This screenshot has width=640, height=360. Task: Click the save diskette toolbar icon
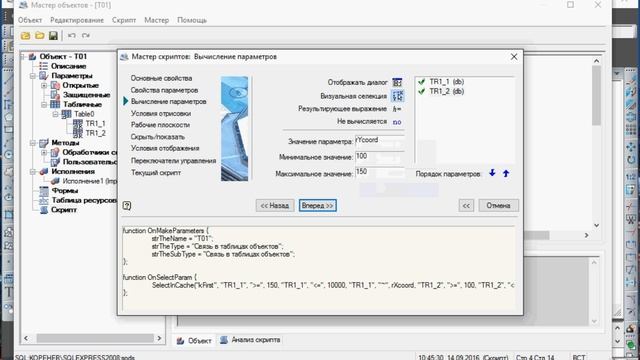point(53,36)
